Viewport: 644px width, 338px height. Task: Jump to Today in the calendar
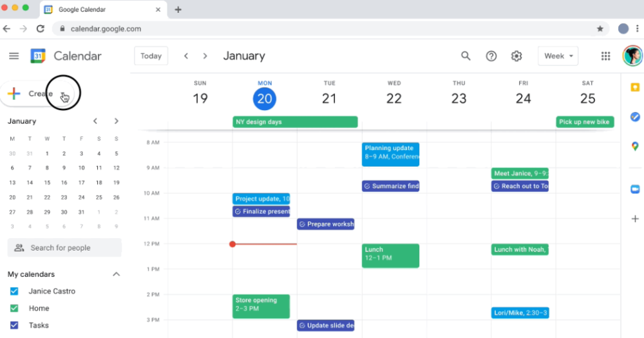[151, 56]
